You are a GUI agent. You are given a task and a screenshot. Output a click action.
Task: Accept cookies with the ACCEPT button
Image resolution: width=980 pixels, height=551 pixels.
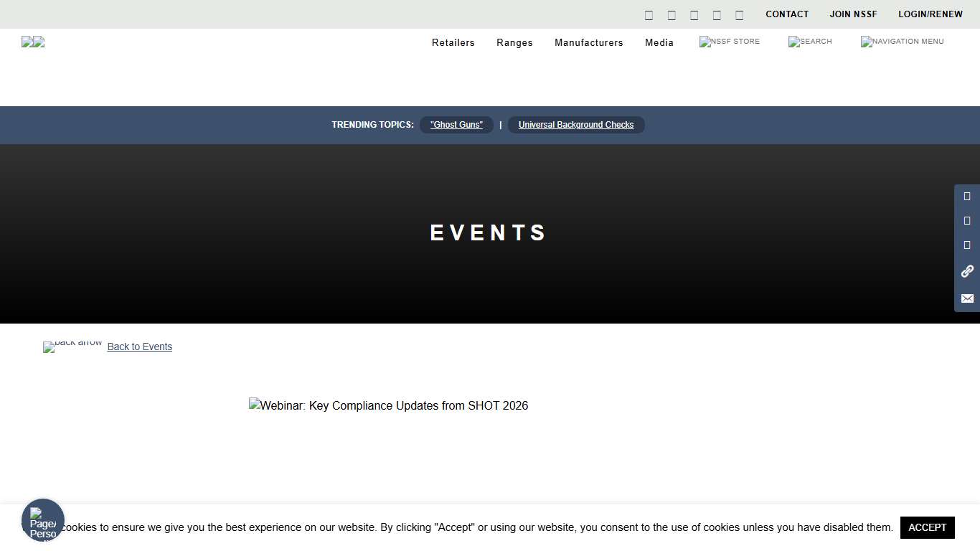tap(927, 527)
